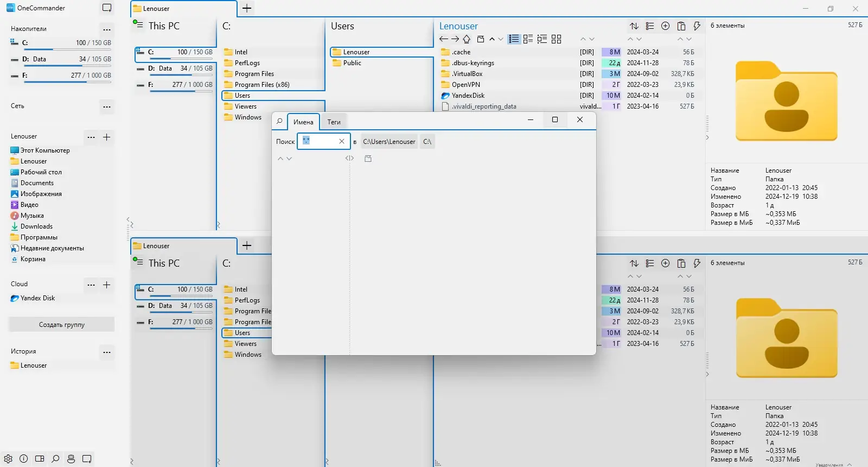Open OneCommander settings gear
The image size is (868, 467).
8,459
